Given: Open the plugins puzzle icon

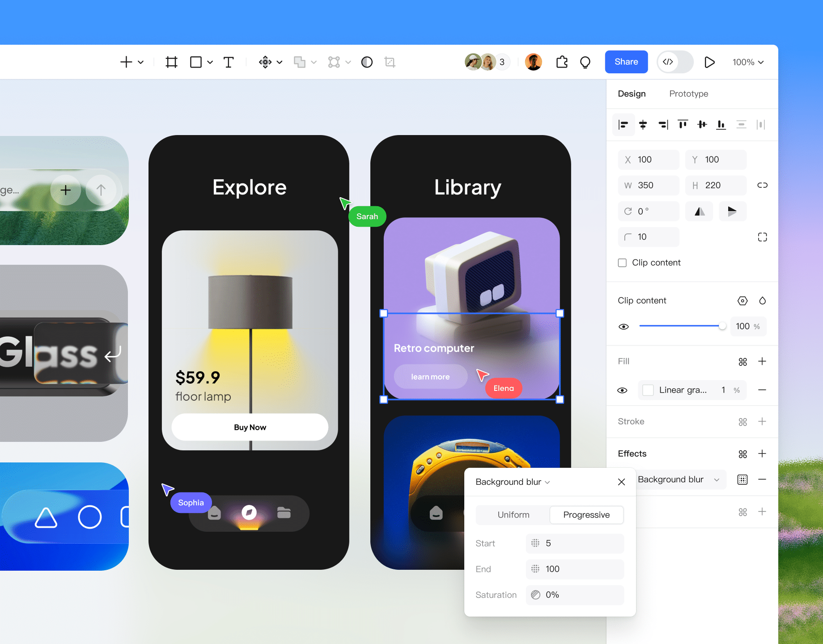Looking at the screenshot, I should tap(562, 62).
